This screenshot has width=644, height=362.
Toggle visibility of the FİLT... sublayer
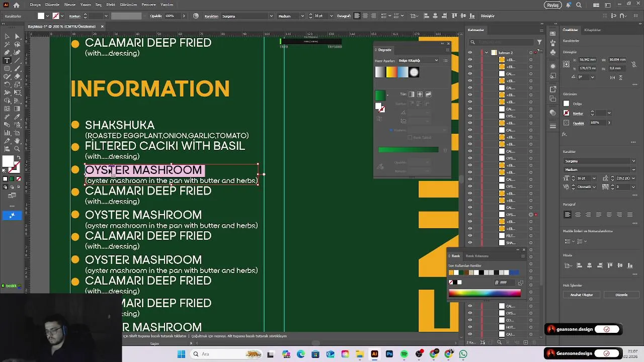click(470, 236)
